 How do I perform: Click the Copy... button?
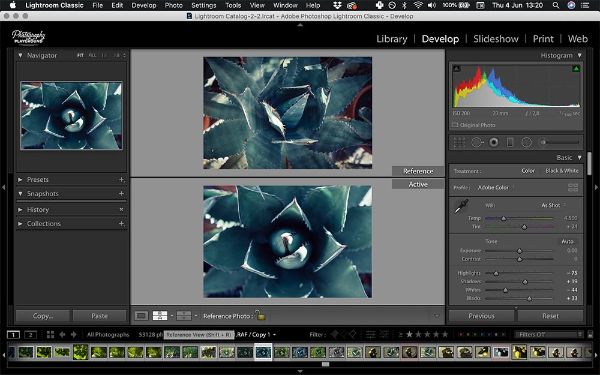43,316
